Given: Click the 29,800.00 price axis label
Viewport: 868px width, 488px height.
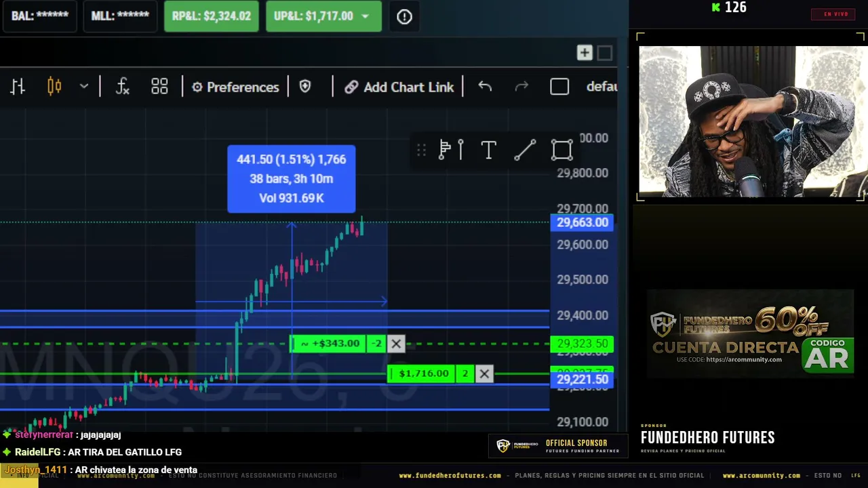Looking at the screenshot, I should tap(583, 173).
